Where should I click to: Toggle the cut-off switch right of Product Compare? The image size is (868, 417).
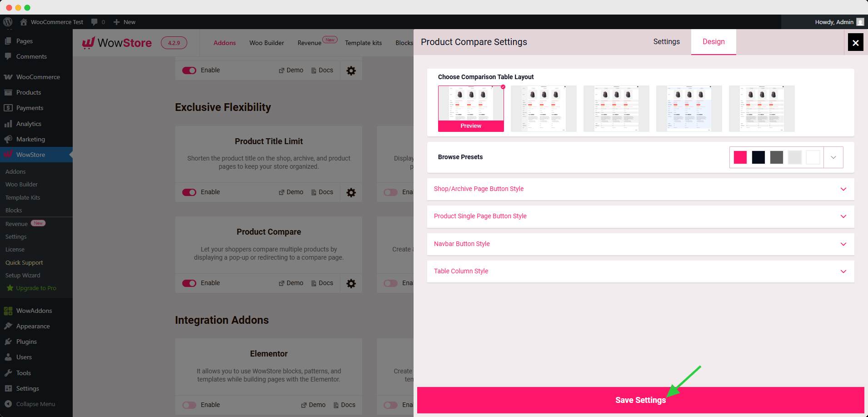coord(390,283)
